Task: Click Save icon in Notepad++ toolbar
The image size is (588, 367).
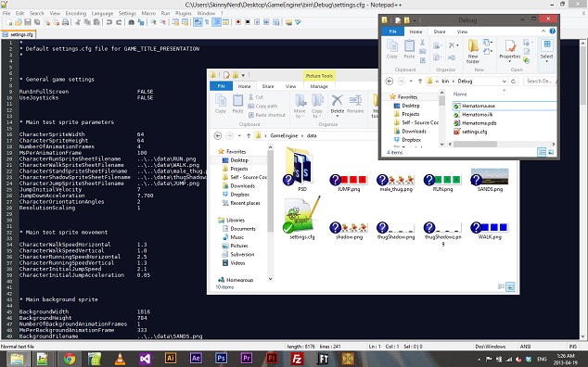Action: point(28,22)
